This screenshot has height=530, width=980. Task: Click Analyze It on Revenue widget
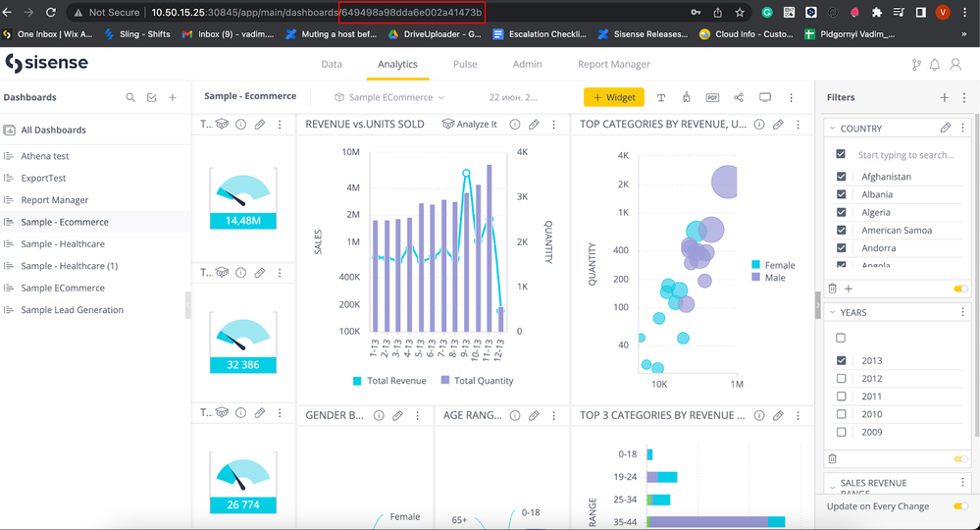470,125
